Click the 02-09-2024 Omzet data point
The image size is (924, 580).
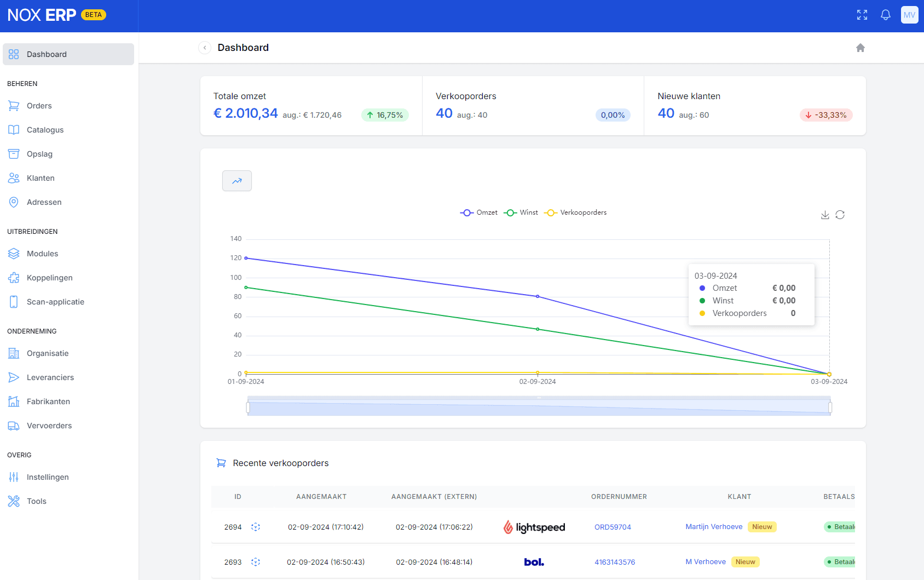tap(538, 296)
